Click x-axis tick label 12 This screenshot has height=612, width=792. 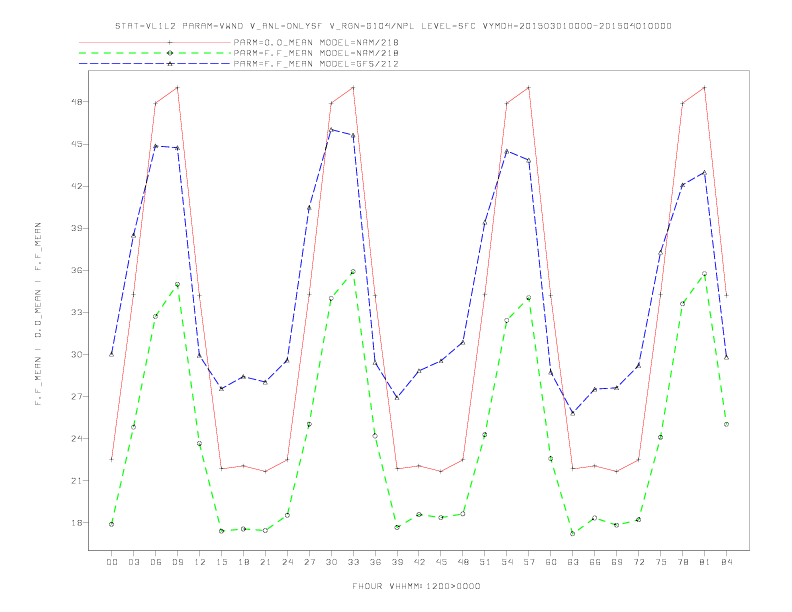200,562
